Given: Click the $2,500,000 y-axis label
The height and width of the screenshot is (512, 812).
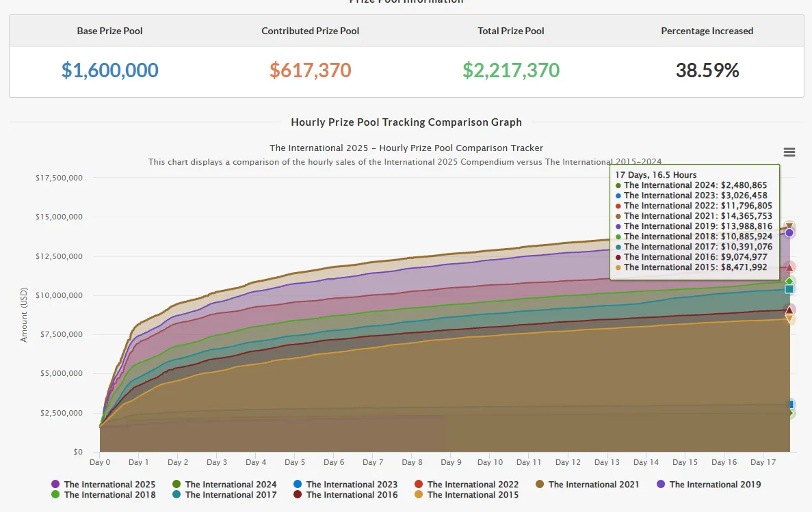Looking at the screenshot, I should 61,413.
